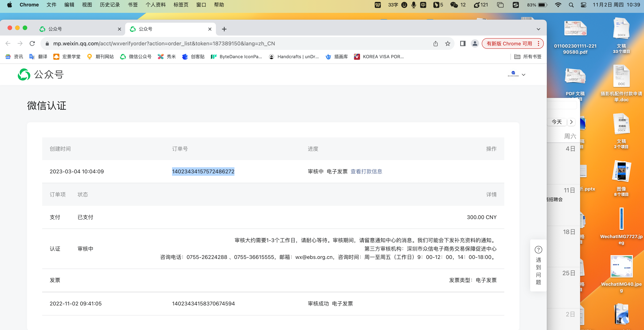Click 有新版 Chrome 可用 update button
Screen dimensions: 644x330
[509, 43]
